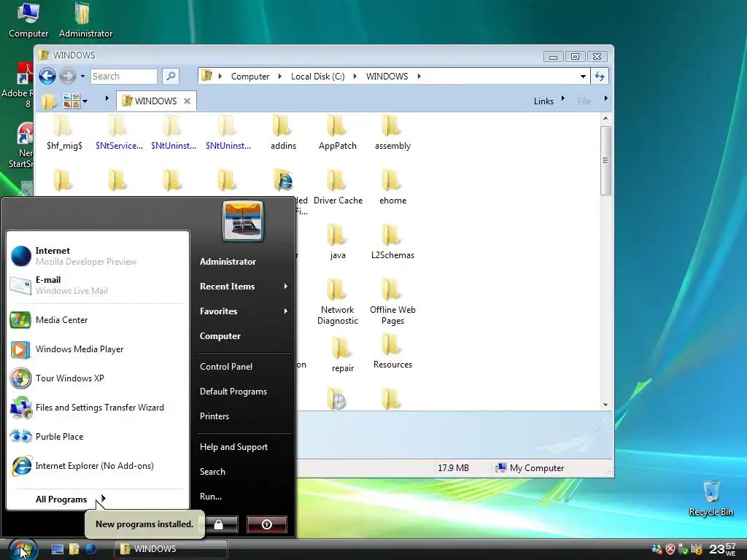The height and width of the screenshot is (560, 747).
Task: Open Printers from Start menu
Action: click(x=214, y=416)
